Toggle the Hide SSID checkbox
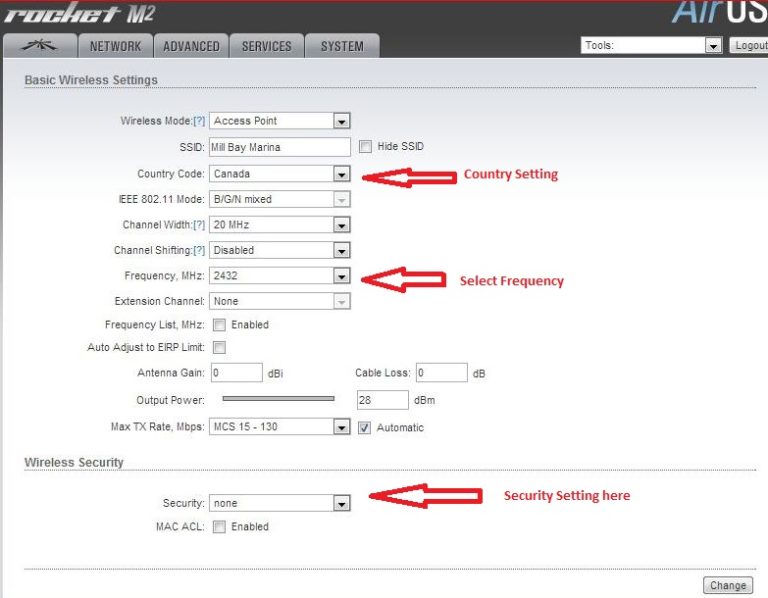This screenshot has width=768, height=598. tap(365, 147)
